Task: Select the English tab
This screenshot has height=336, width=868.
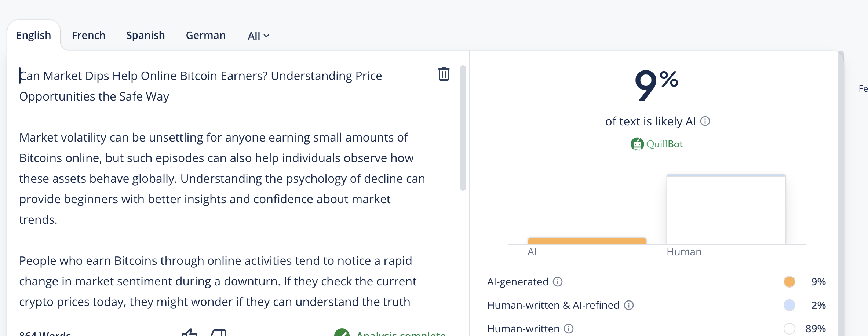Action: coord(34,35)
